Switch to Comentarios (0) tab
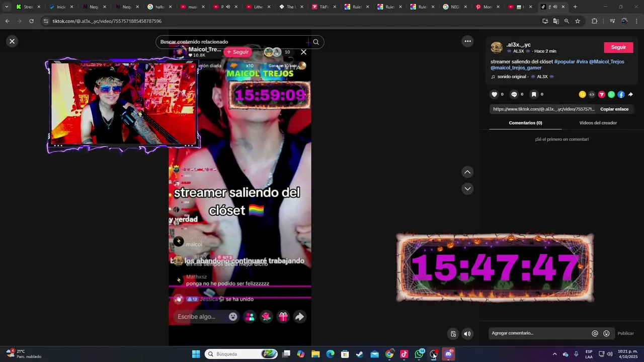 (525, 123)
